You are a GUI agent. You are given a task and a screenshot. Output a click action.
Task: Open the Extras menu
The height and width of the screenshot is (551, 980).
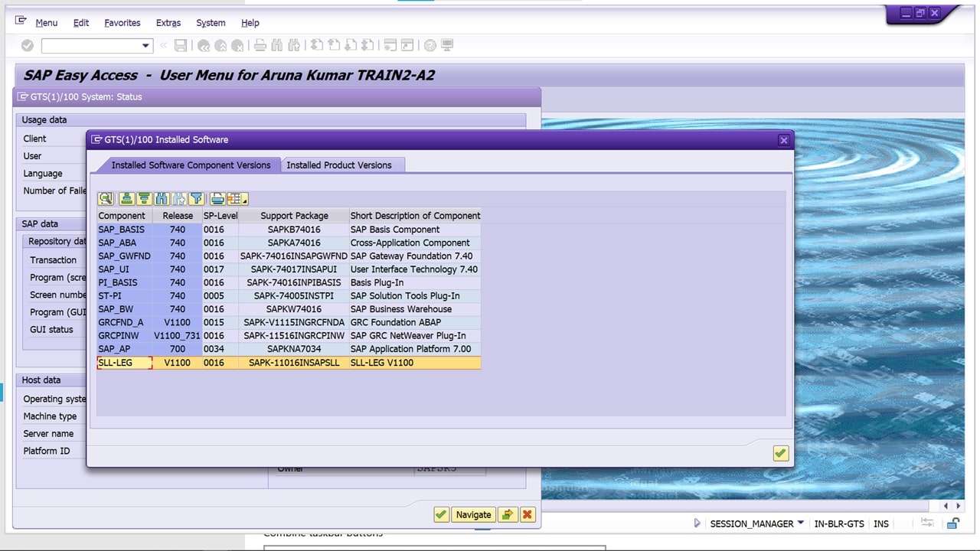point(168,23)
